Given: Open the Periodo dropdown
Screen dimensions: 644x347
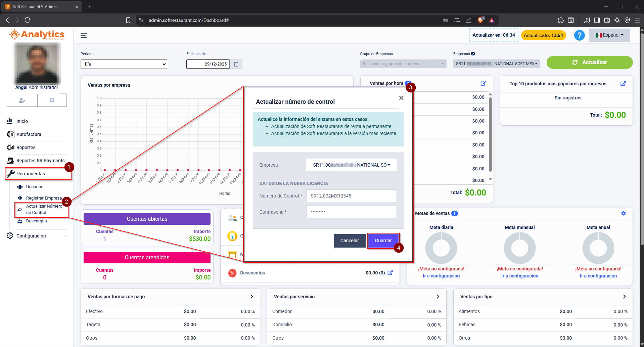Looking at the screenshot, I should (124, 64).
